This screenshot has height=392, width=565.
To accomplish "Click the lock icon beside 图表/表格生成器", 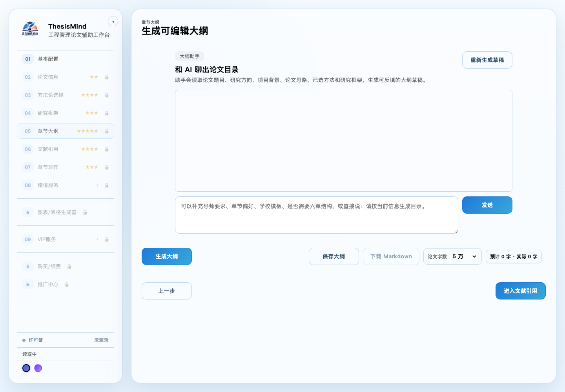I will coord(85,212).
